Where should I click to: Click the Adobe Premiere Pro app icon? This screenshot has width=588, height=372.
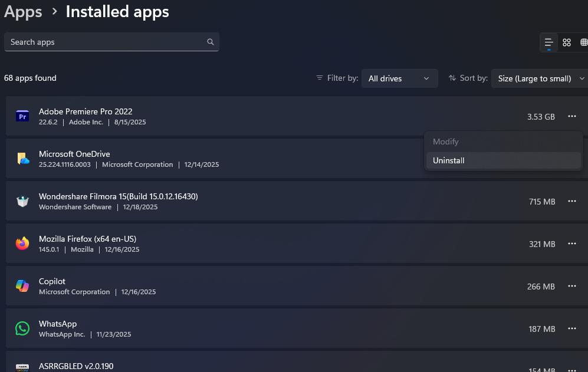click(x=22, y=117)
